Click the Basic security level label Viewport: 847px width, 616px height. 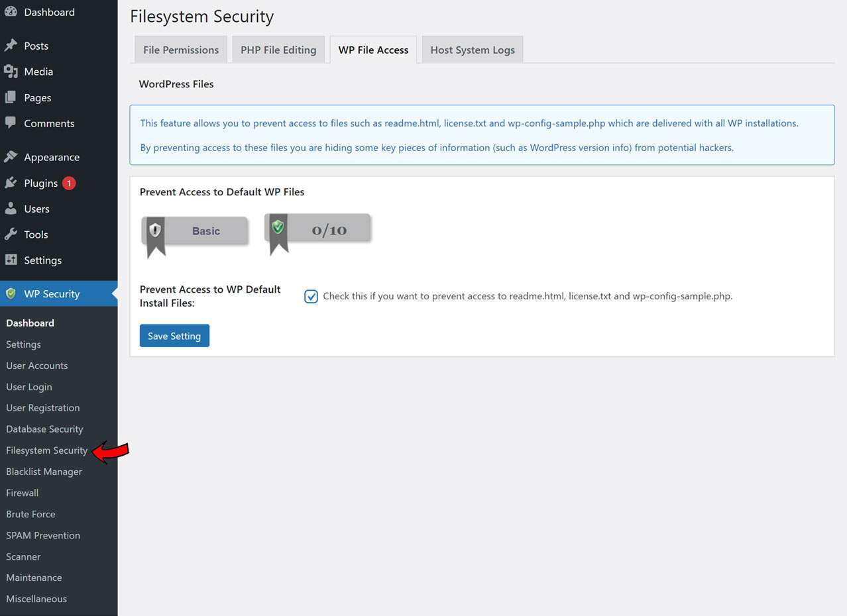point(206,231)
